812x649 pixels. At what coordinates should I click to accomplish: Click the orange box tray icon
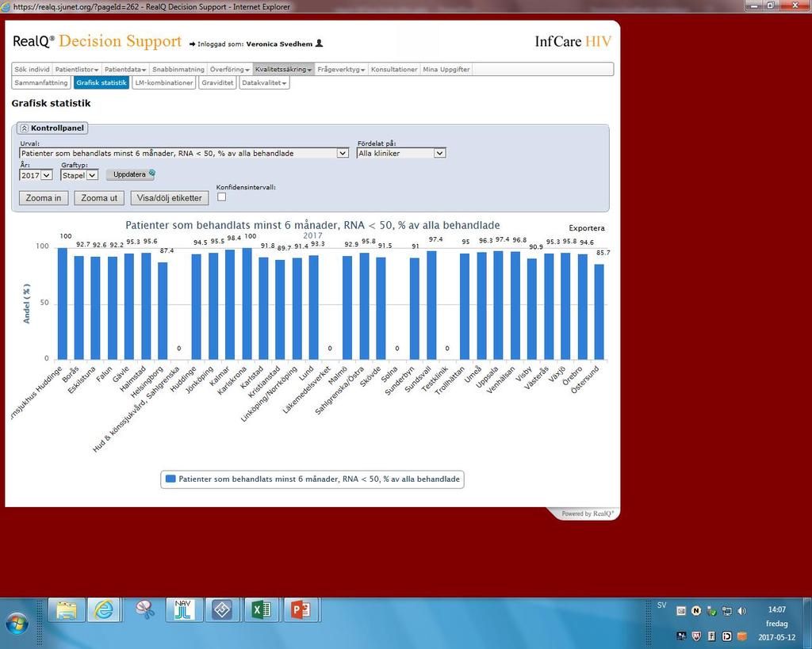tap(741, 636)
